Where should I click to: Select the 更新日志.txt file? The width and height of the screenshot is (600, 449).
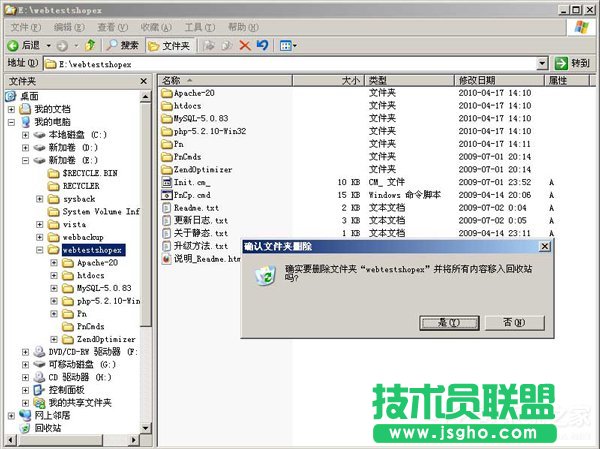click(x=195, y=220)
